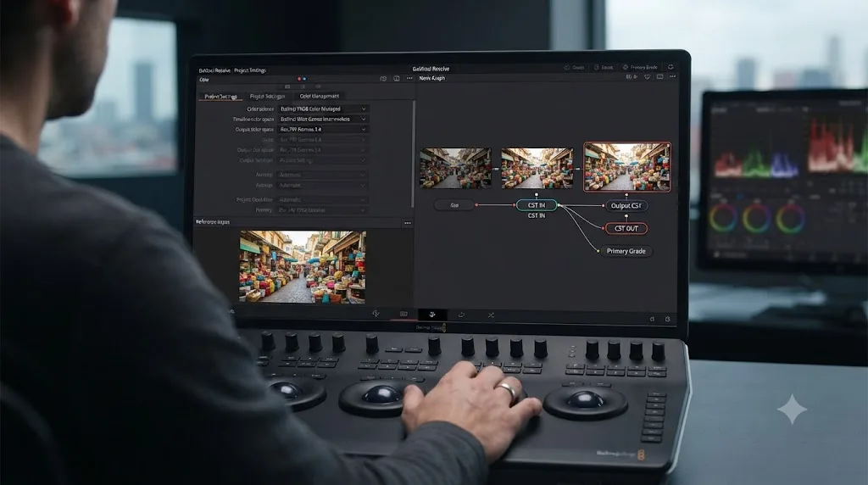Open the Rec.709 Gamma 2.4 output dropdown
The image size is (868, 485).
(323, 130)
